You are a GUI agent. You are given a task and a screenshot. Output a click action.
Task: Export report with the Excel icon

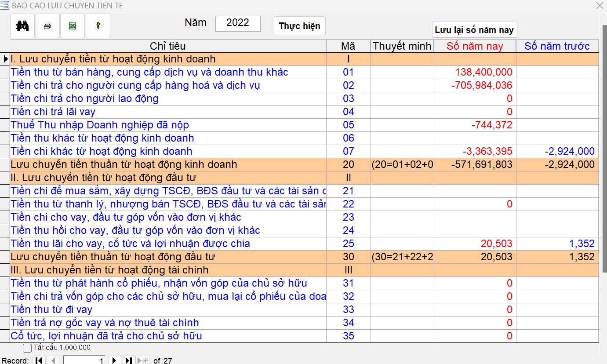[73, 26]
